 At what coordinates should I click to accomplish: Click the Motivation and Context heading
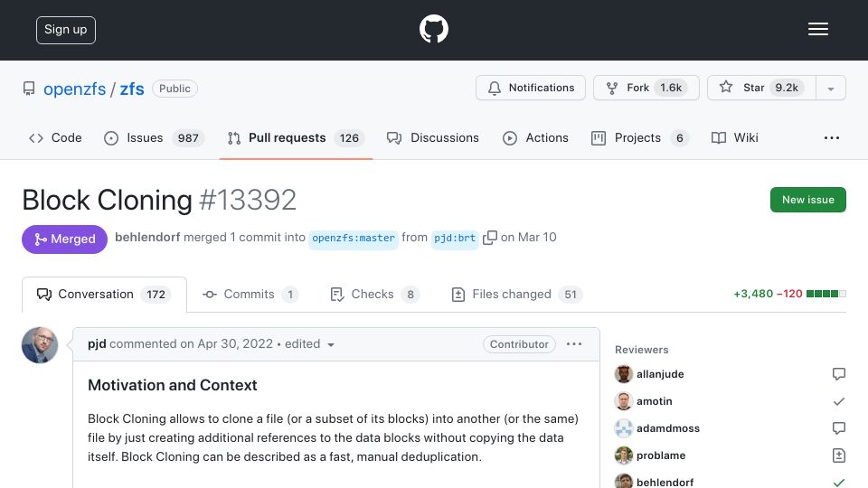[x=172, y=385]
